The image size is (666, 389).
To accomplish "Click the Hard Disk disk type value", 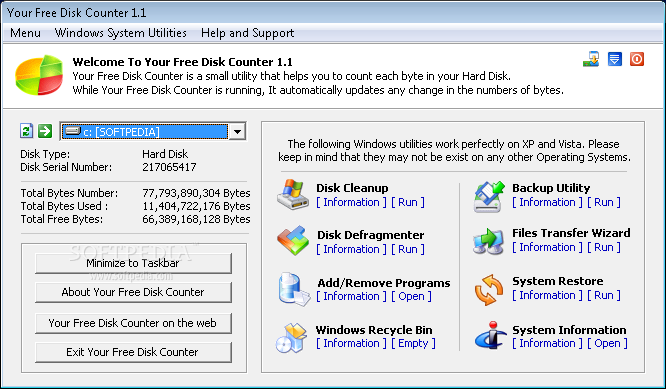I will (x=165, y=154).
